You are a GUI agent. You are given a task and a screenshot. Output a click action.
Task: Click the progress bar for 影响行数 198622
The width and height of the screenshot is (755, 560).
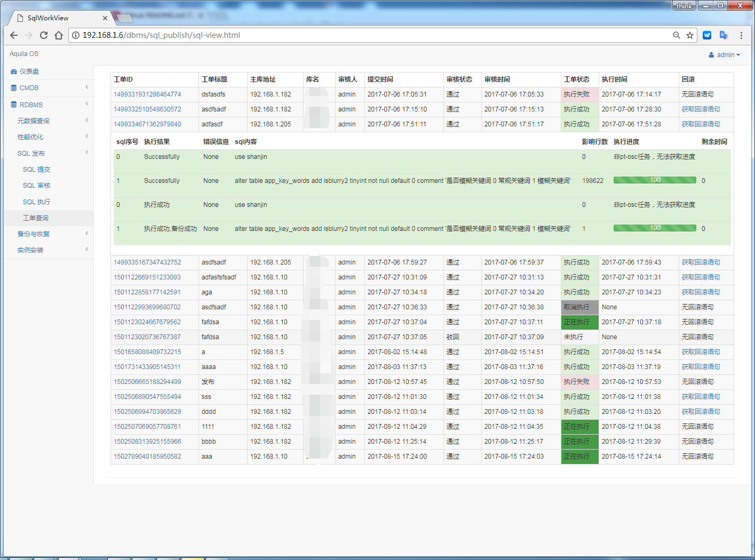click(655, 180)
